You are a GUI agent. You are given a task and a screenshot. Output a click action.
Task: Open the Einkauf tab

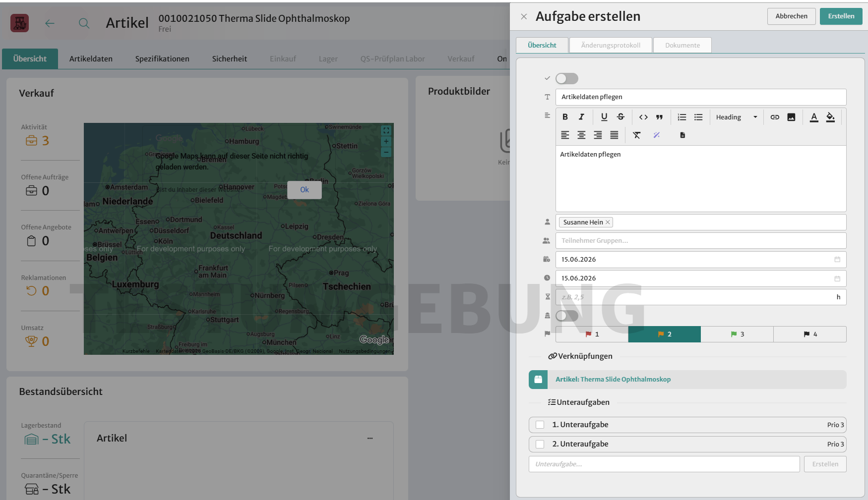click(x=283, y=58)
